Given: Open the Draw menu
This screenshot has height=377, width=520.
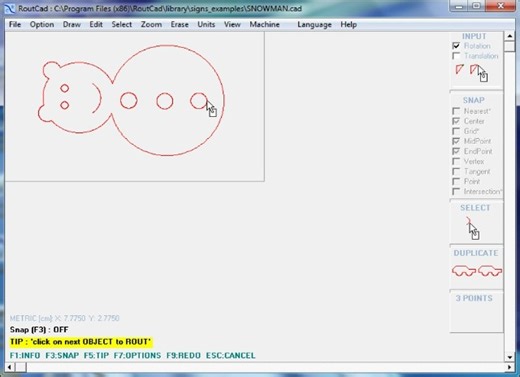Looking at the screenshot, I should (x=72, y=25).
